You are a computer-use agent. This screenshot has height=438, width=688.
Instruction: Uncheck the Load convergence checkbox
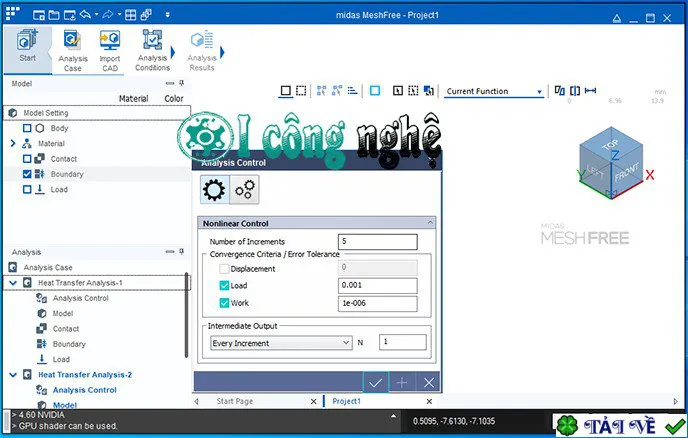tap(224, 286)
